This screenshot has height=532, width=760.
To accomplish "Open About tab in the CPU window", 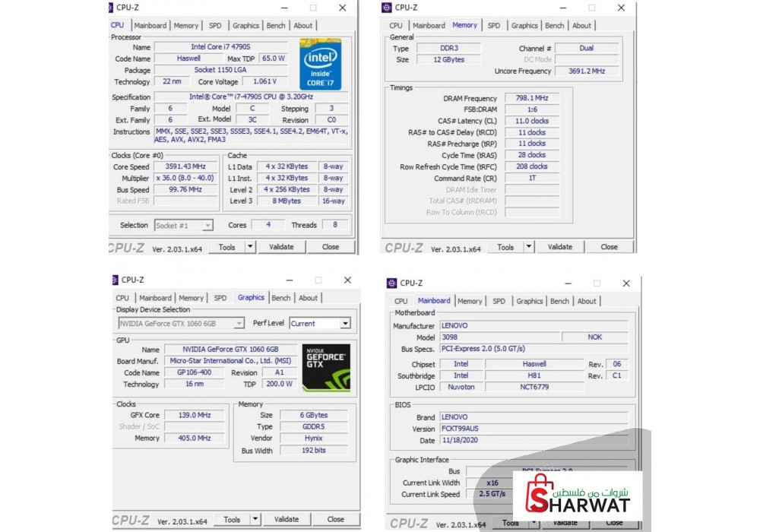I will 303,26.
